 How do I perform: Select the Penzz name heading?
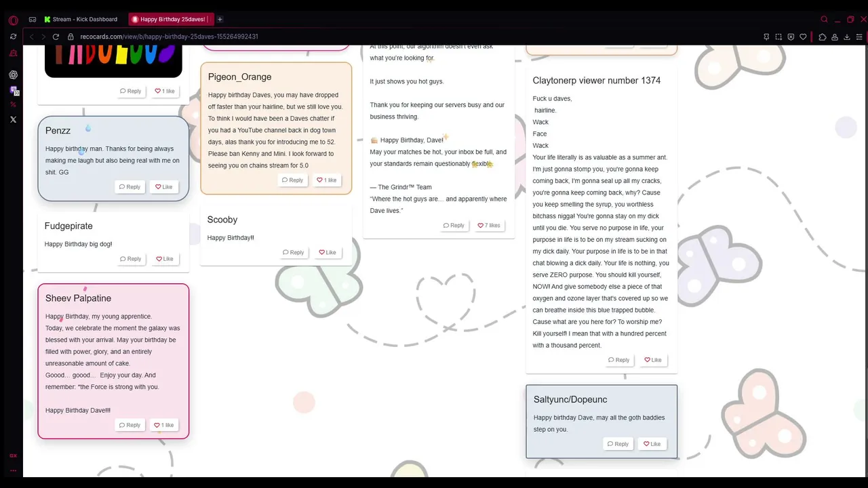tap(58, 131)
